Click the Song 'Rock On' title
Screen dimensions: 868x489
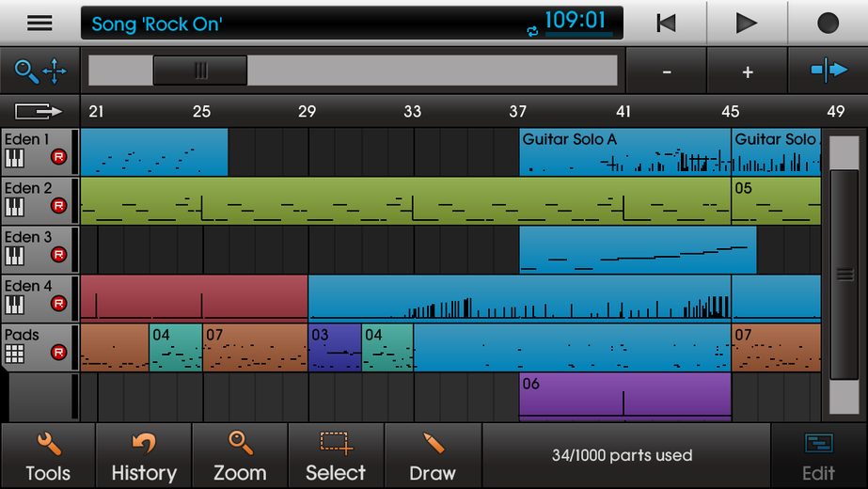point(157,24)
